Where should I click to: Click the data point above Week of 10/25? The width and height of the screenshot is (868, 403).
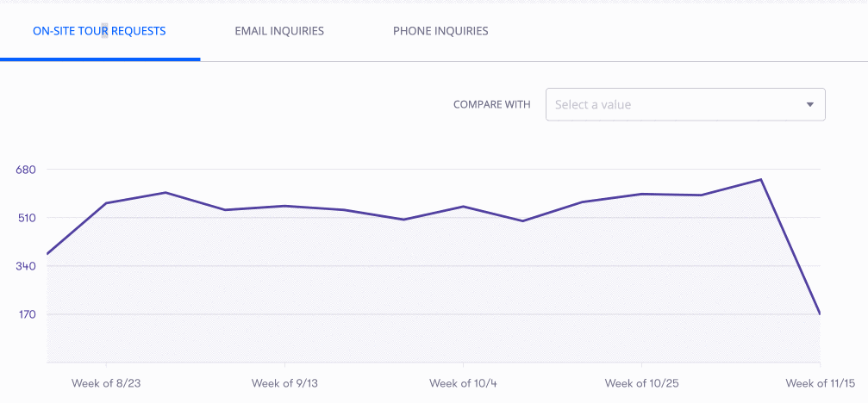[x=641, y=194]
